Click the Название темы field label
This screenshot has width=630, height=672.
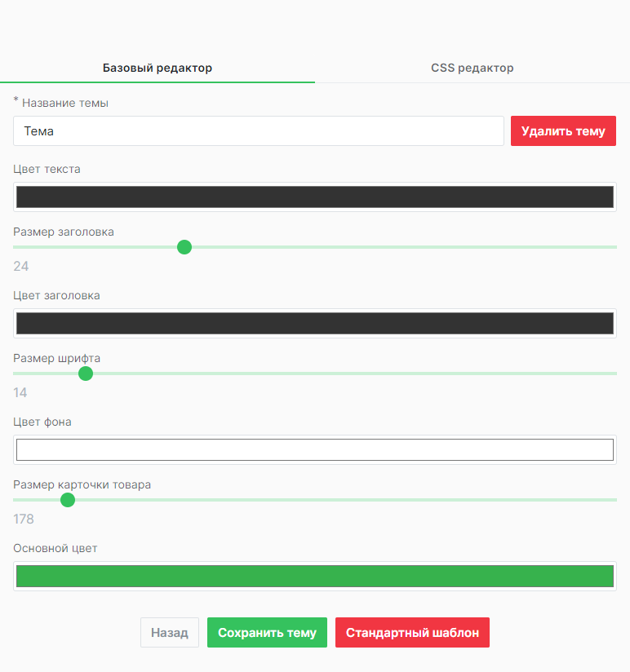point(64,104)
